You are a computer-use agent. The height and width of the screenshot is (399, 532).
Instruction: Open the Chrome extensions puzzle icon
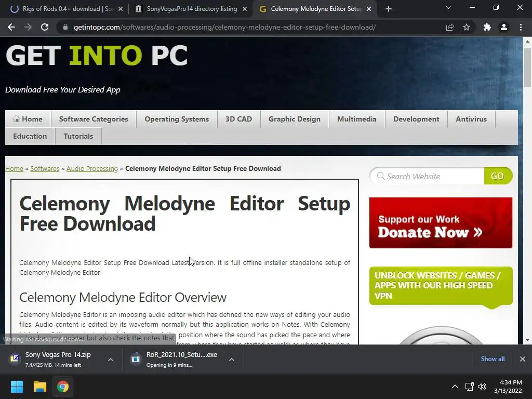[x=487, y=27]
